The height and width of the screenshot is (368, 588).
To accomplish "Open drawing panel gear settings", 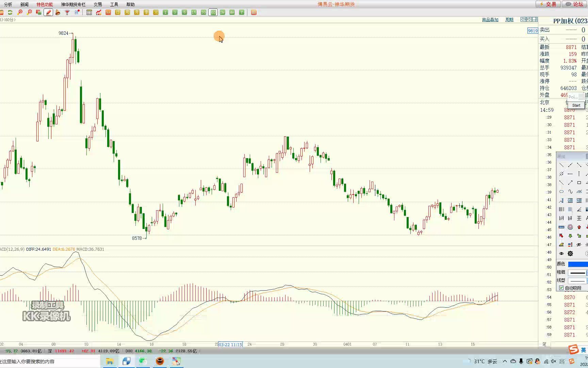I will tap(570, 254).
